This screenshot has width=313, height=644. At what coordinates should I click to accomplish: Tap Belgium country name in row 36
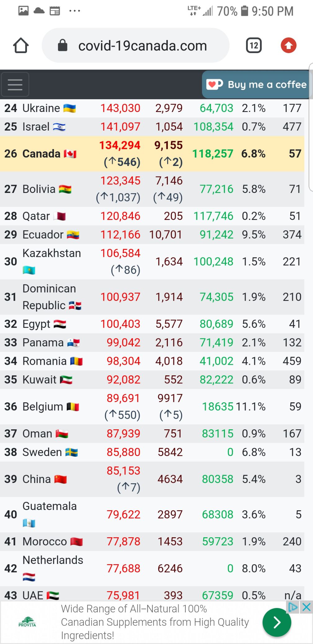(43, 406)
